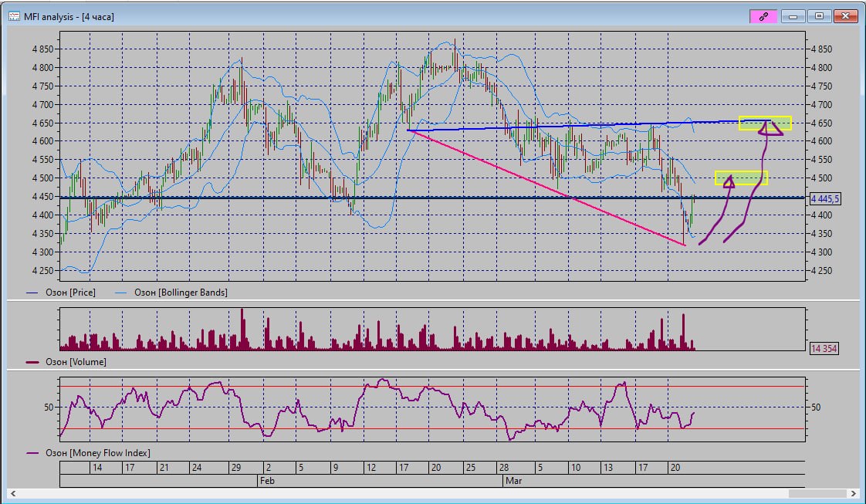Viewport: 866px width, 504px height.
Task: Click the upper purple arrowhead at 4650
Action: (x=768, y=128)
